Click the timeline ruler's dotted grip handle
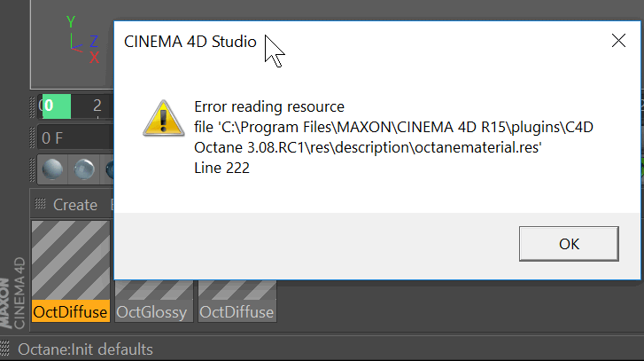 tap(36, 106)
